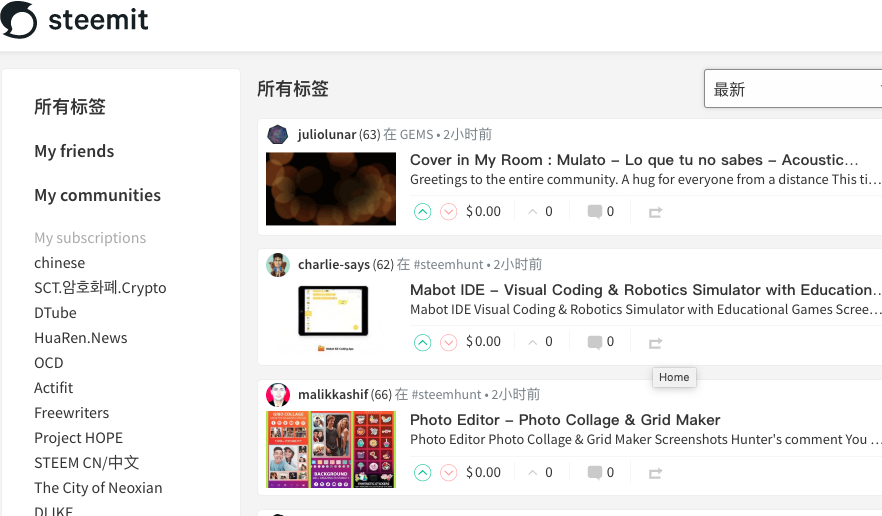
Task: Select 所有标签 in the sidebar
Action: coord(70,106)
